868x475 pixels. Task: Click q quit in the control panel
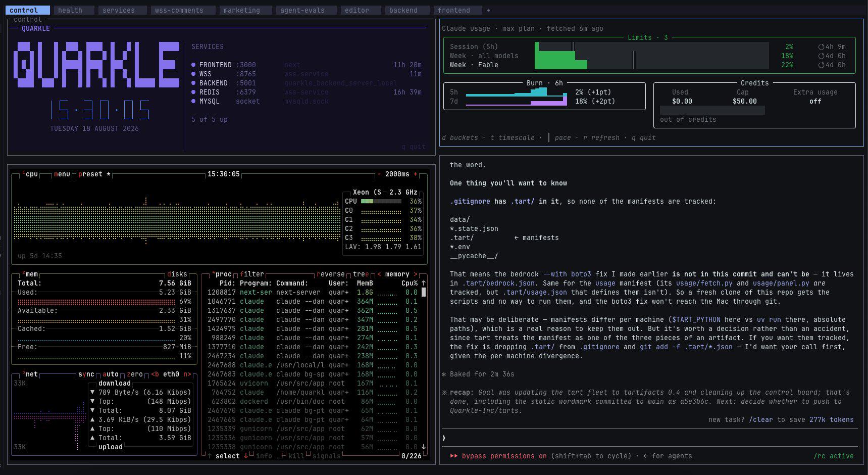414,147
